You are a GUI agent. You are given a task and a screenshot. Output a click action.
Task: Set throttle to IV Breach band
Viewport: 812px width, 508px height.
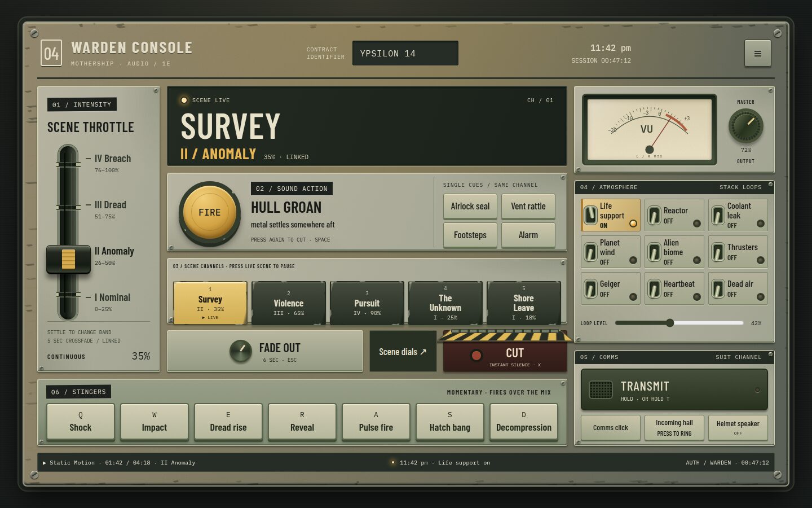point(113,163)
